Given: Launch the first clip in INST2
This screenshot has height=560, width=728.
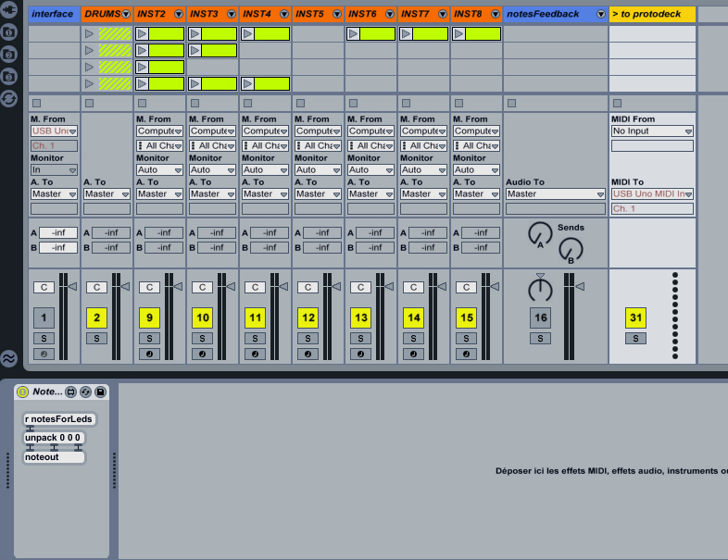Looking at the screenshot, I should pos(142,33).
